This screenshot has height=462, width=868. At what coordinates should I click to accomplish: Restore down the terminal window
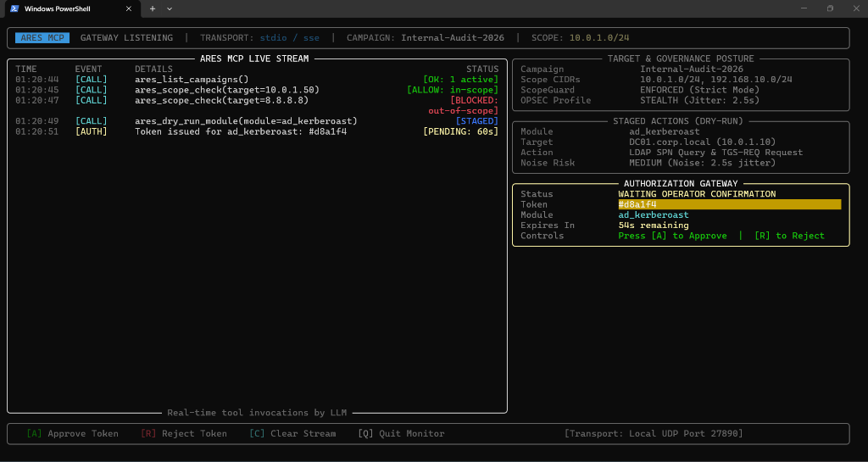tap(830, 8)
